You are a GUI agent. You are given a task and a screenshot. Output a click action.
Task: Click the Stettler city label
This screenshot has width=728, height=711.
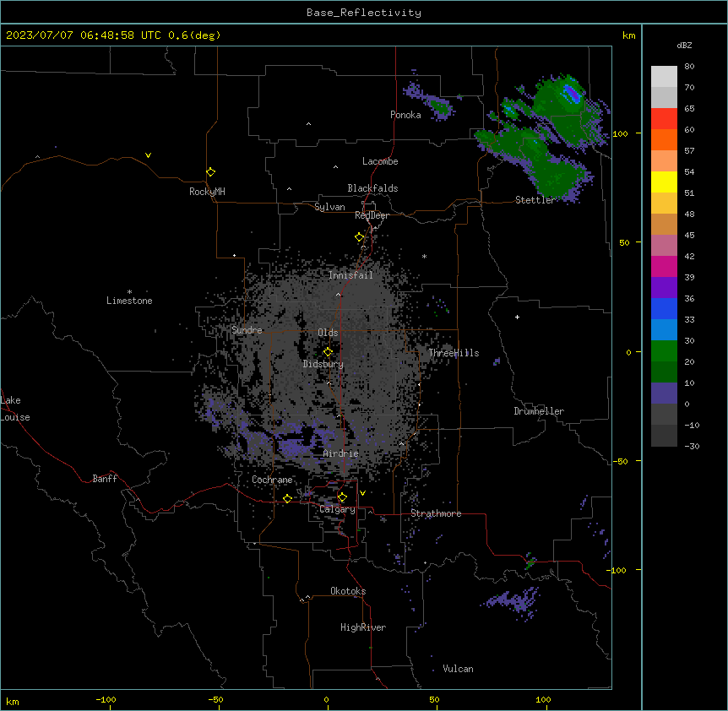tap(535, 200)
